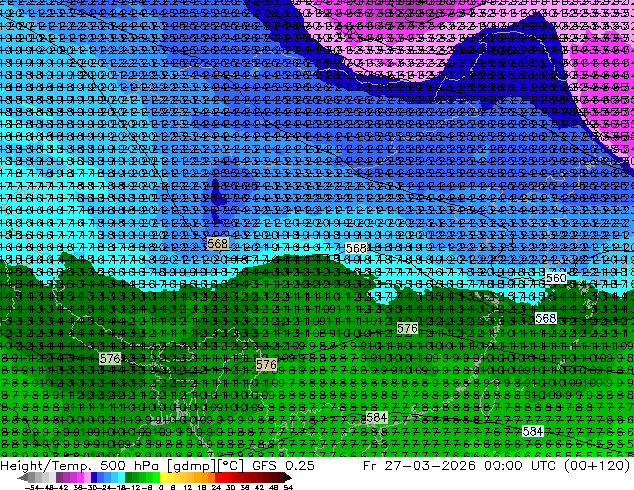
Task: Click the '[°C]' unit label
Action: click(x=231, y=466)
